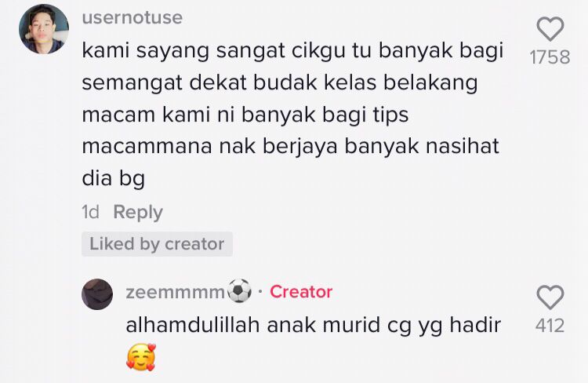Tap the heart icon on zeemmmm's reply
The height and width of the screenshot is (383, 588).
coord(550,297)
